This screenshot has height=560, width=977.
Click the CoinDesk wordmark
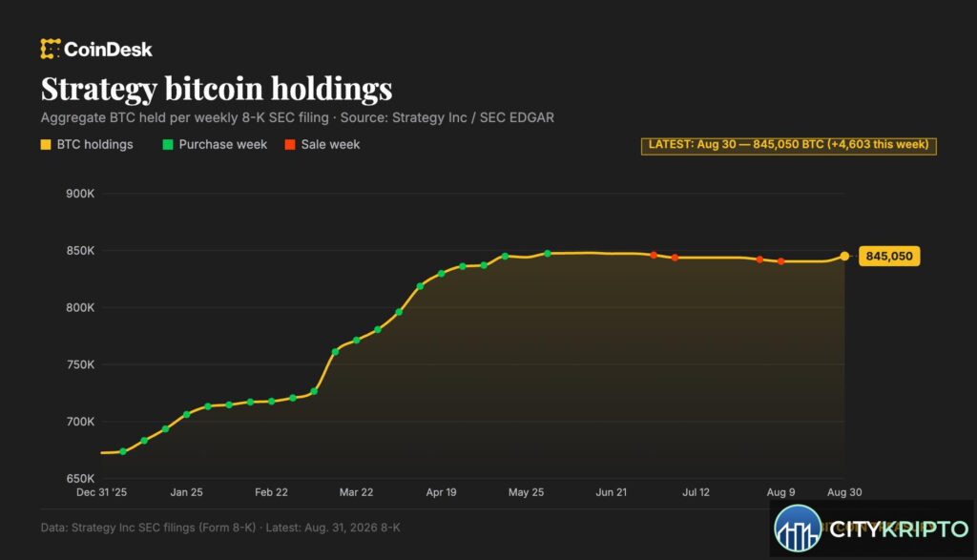click(108, 50)
